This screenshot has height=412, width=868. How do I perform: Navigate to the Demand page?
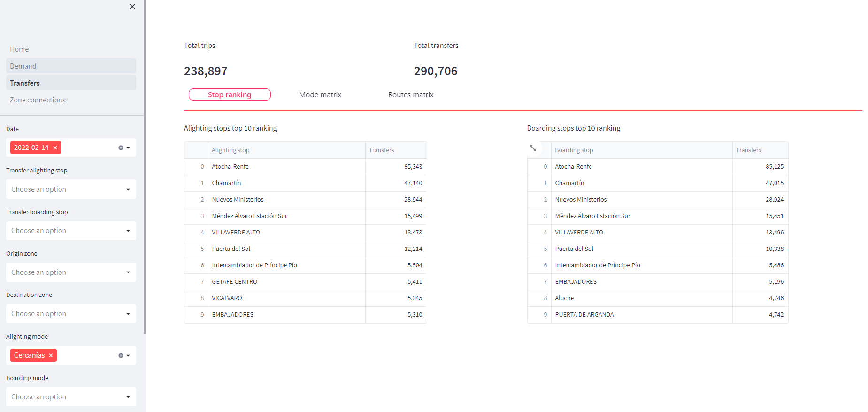[23, 66]
